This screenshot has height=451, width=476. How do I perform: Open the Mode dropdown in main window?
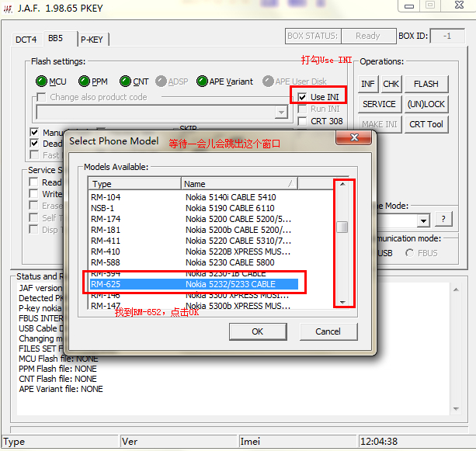tap(423, 220)
